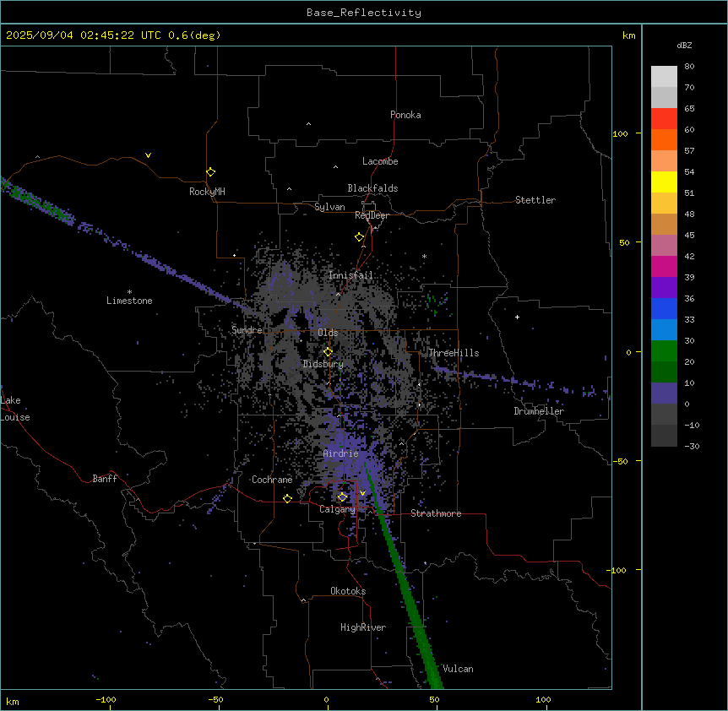Click the Calgary city label
Image resolution: width=728 pixels, height=711 pixels.
[338, 509]
